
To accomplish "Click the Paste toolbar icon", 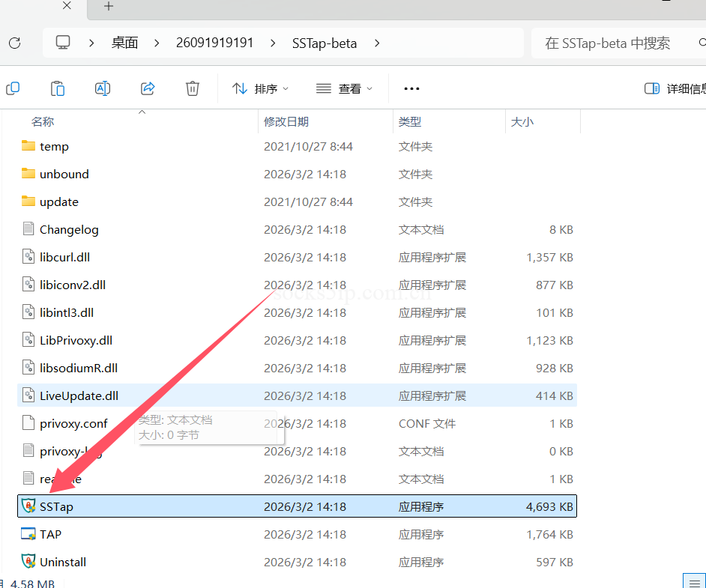I will point(58,88).
